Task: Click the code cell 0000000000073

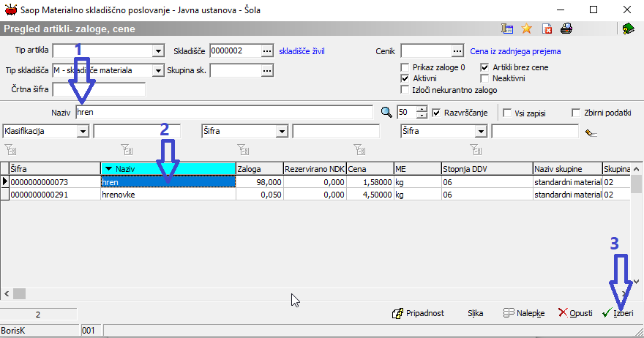Action: pyautogui.click(x=55, y=182)
